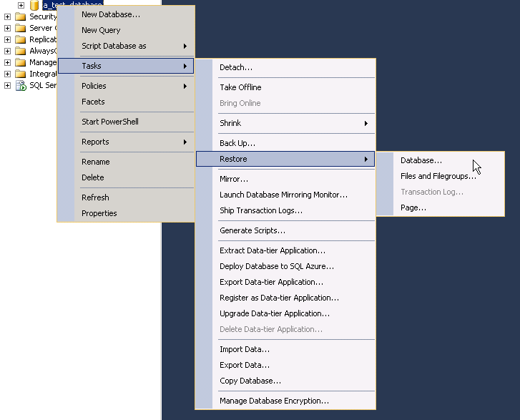The image size is (520, 420).
Task: Expand the a_test_database node with plus box
Action: point(21,5)
